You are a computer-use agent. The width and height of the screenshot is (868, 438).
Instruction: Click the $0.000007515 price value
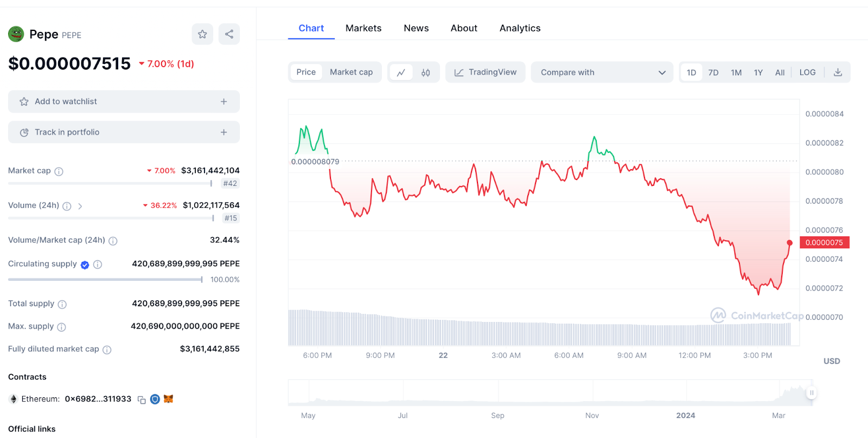tap(69, 64)
